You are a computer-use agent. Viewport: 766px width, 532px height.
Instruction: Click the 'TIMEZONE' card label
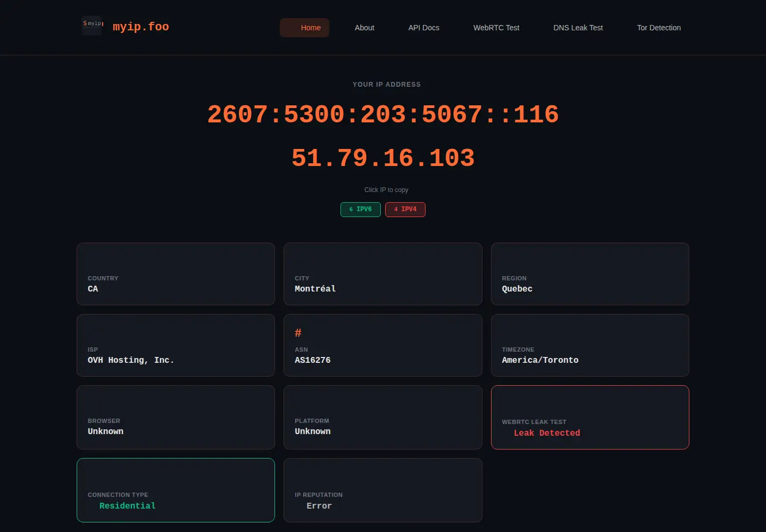point(518,350)
